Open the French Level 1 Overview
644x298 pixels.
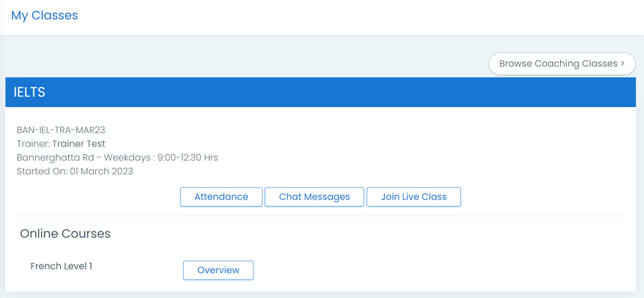point(218,270)
